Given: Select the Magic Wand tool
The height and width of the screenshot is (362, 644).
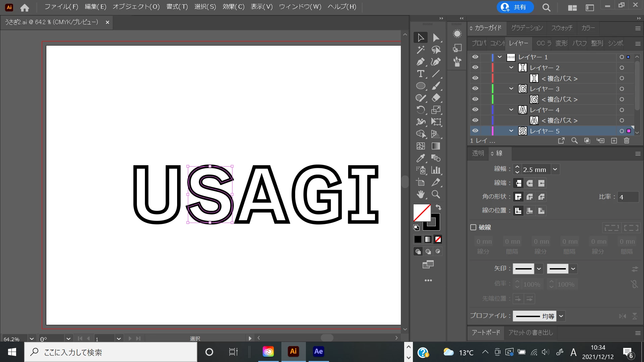Looking at the screenshot, I should (420, 50).
